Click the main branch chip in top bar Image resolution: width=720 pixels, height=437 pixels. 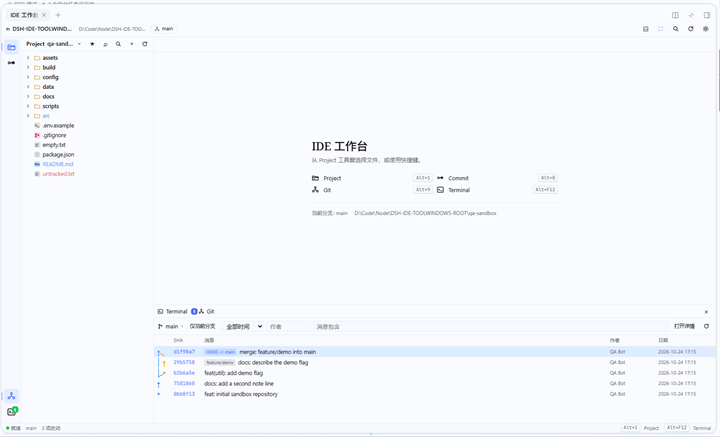click(x=164, y=29)
